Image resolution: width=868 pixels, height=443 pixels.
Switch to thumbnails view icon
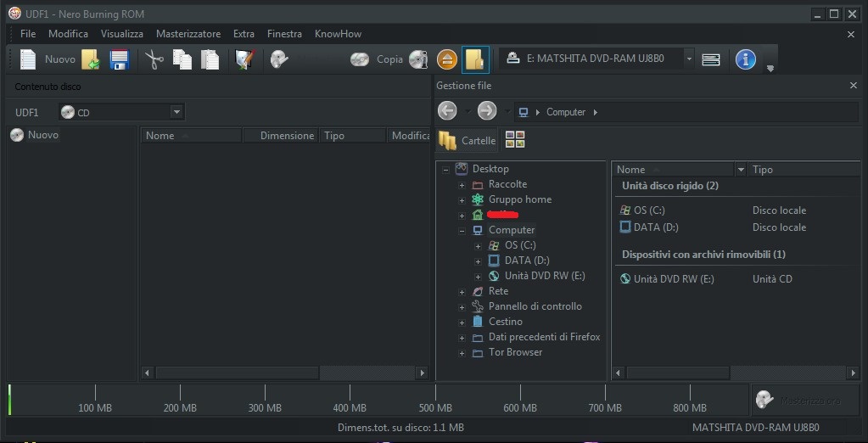(515, 139)
